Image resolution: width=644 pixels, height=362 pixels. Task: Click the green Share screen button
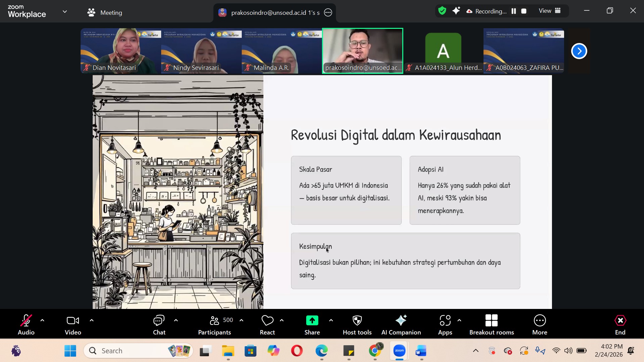pyautogui.click(x=312, y=324)
